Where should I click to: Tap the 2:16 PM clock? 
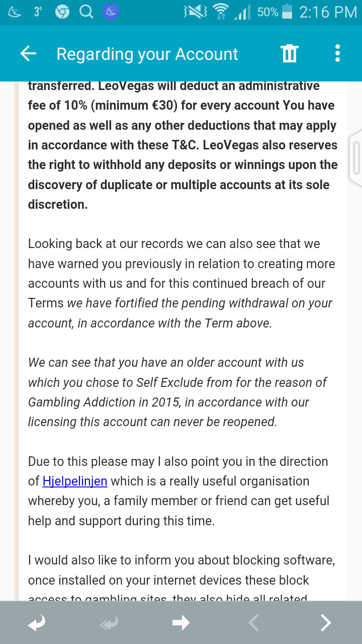click(x=328, y=12)
